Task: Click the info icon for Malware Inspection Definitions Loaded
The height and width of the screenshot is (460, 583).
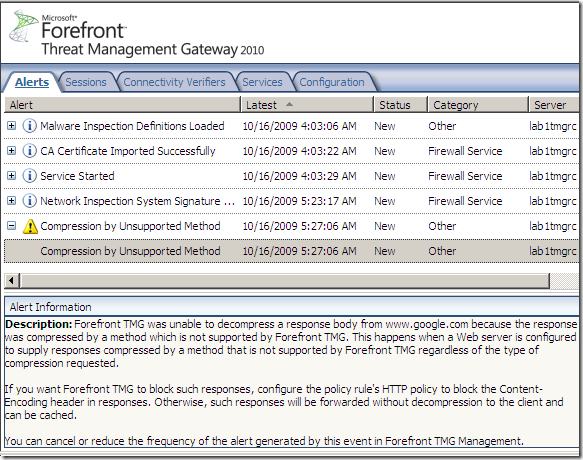Action: [30, 126]
